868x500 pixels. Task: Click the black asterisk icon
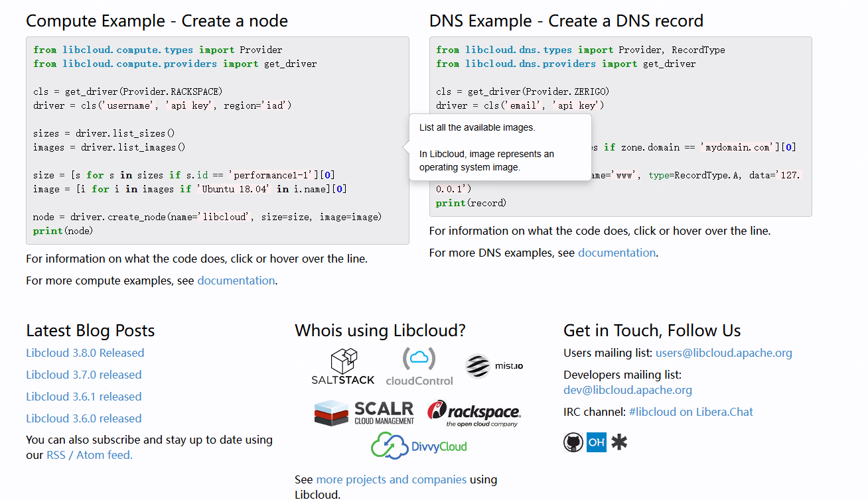(x=619, y=442)
